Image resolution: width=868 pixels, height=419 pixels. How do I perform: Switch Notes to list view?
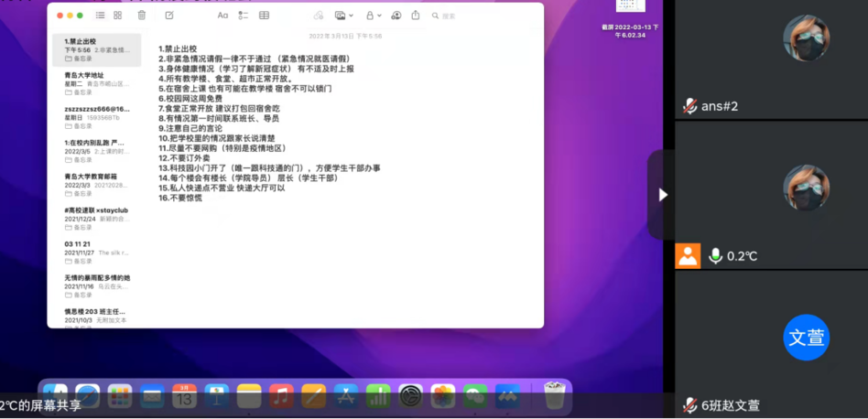pyautogui.click(x=100, y=16)
